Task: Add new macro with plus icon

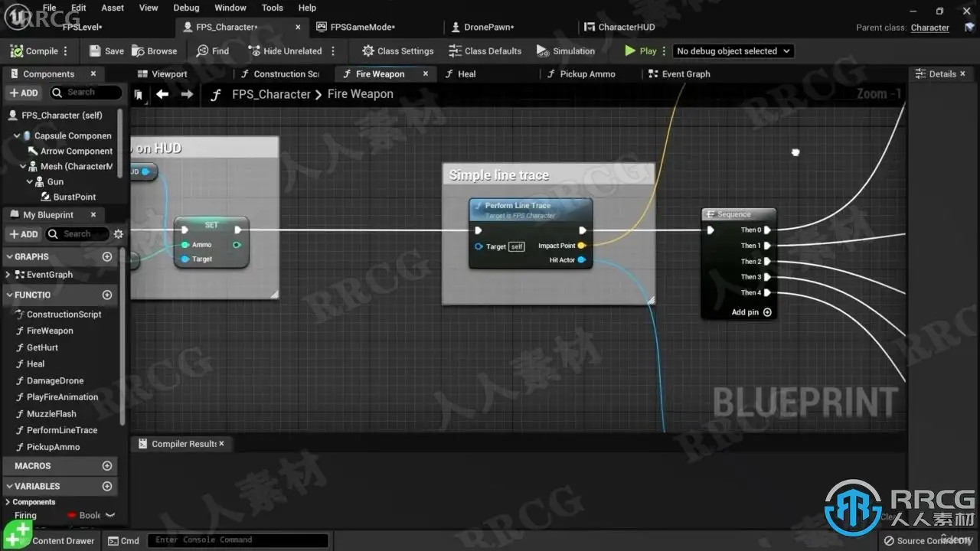Action: (x=107, y=466)
